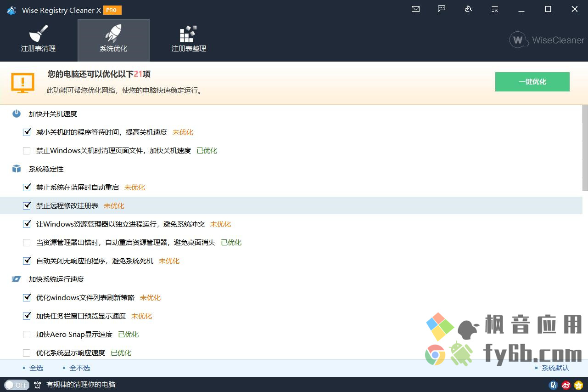Screen dimensions: 588x392
Task: Click the 您的电脑还可以优化以下21项 heading
Action: pyautogui.click(x=99, y=74)
